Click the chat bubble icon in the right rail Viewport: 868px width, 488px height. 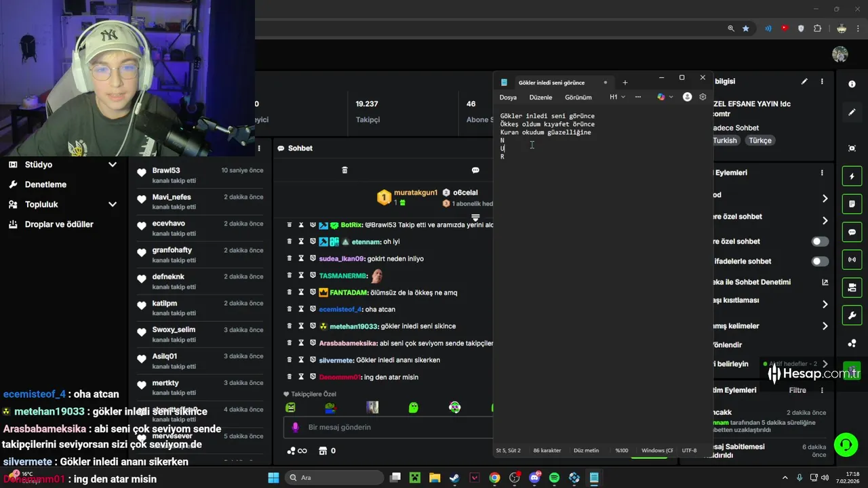[x=852, y=232]
